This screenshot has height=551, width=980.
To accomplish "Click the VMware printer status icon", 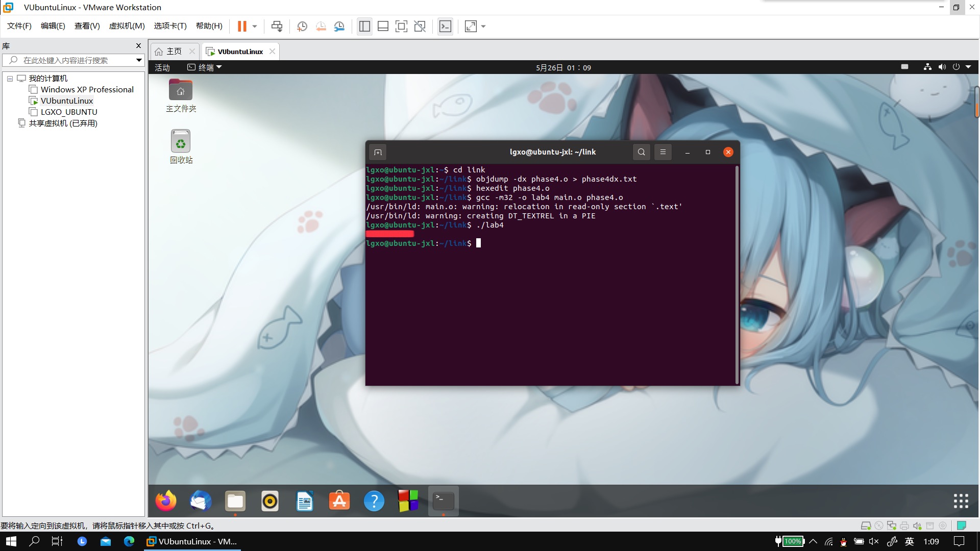I will click(904, 525).
